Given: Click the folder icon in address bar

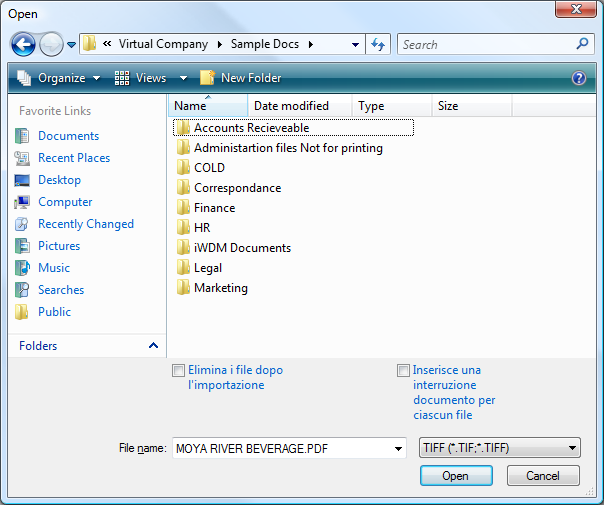Looking at the screenshot, I should pyautogui.click(x=89, y=44).
